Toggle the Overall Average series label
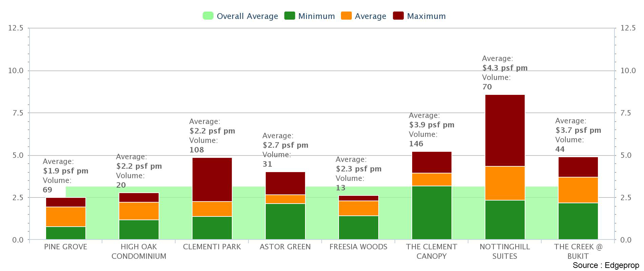Image resolution: width=644 pixels, height=271 pixels. pos(247,16)
